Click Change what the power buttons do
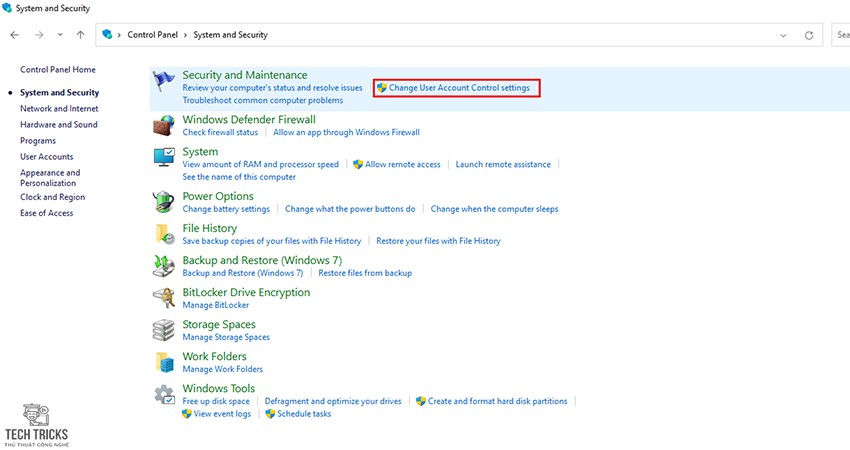Screen dimensions: 850x450 (350, 209)
